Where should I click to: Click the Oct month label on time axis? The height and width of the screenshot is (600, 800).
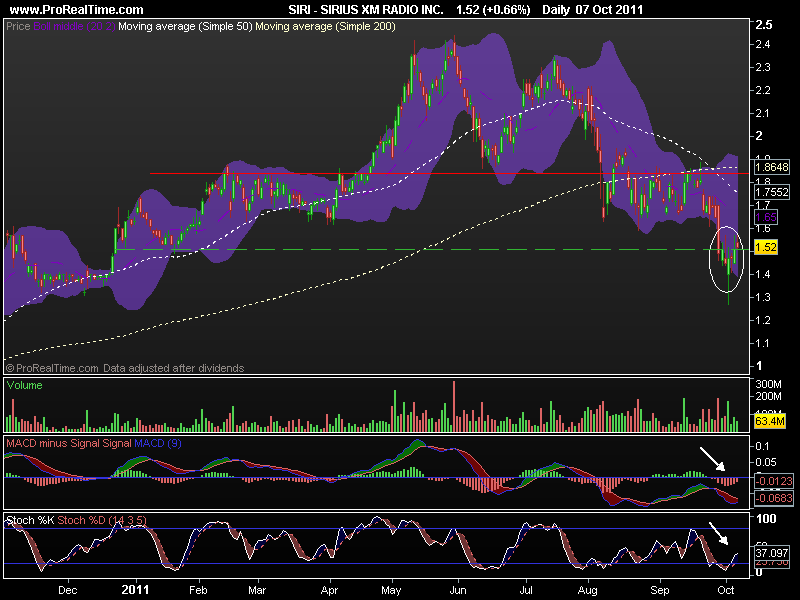coord(726,590)
